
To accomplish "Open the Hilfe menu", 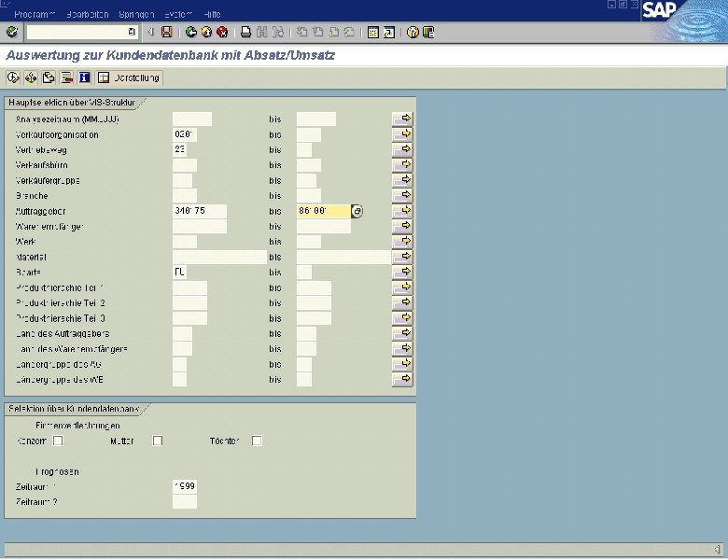I will click(x=212, y=14).
